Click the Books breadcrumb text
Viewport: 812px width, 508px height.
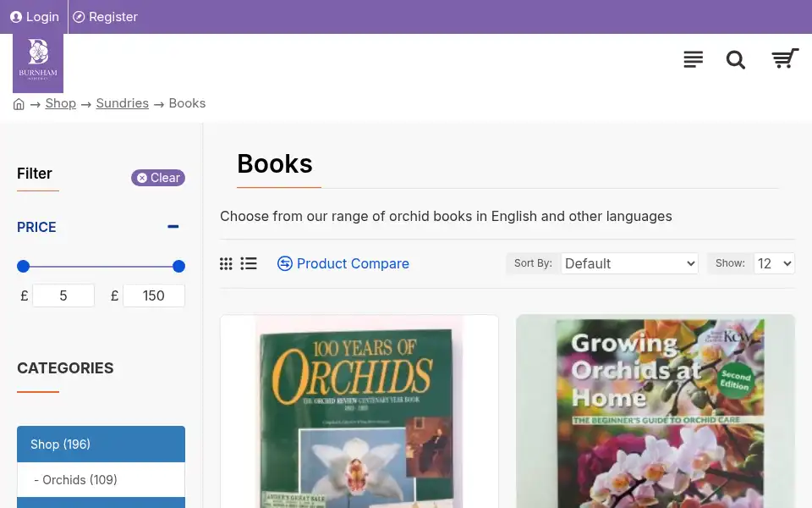pos(187,103)
